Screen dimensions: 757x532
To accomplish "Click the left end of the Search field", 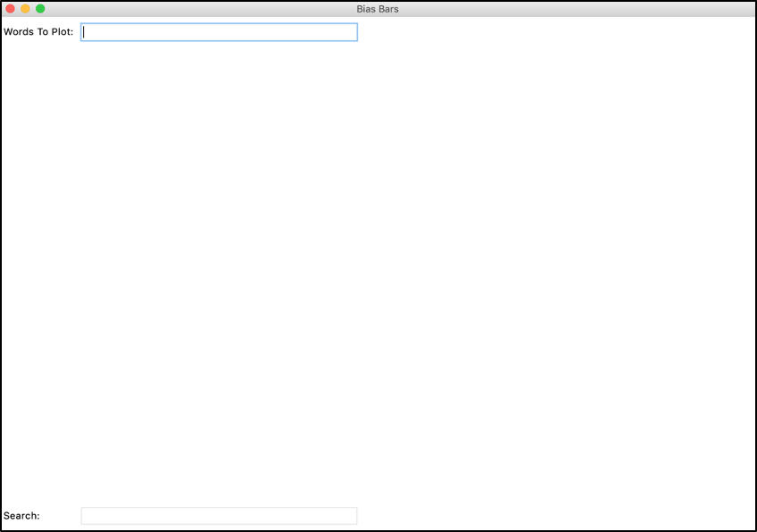I will point(89,516).
